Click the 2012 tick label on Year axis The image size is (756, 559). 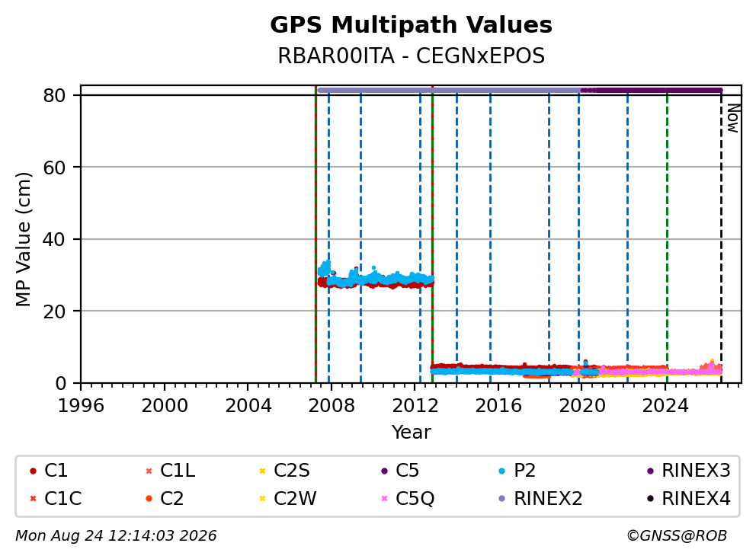(415, 406)
